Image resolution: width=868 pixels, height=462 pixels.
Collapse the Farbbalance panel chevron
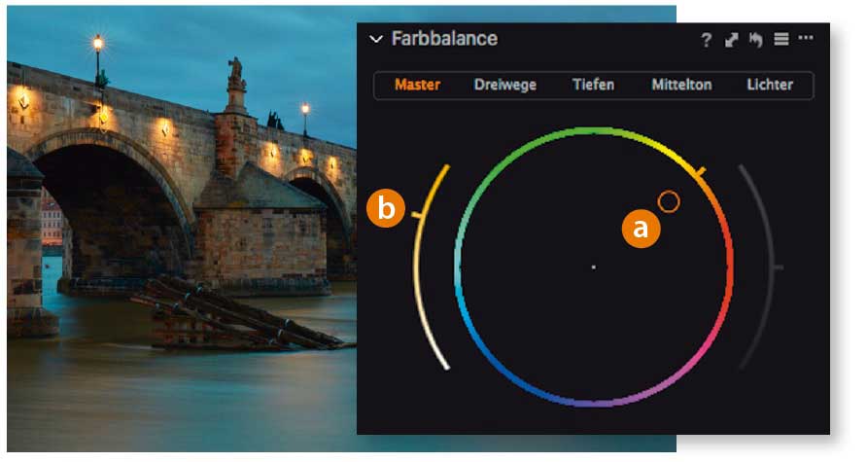click(376, 39)
